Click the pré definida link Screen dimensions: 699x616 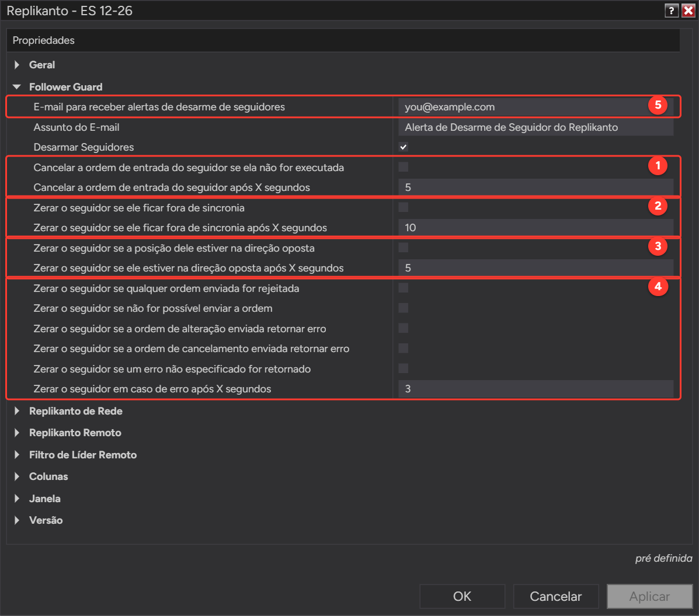coord(664,558)
